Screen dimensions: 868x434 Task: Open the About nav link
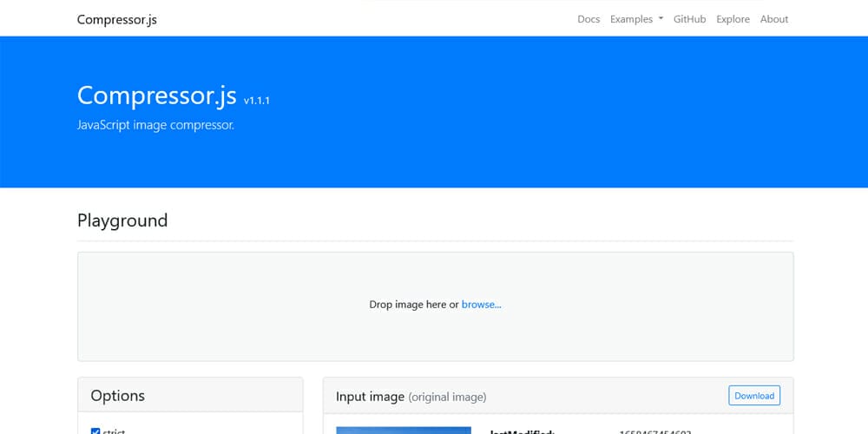point(774,19)
